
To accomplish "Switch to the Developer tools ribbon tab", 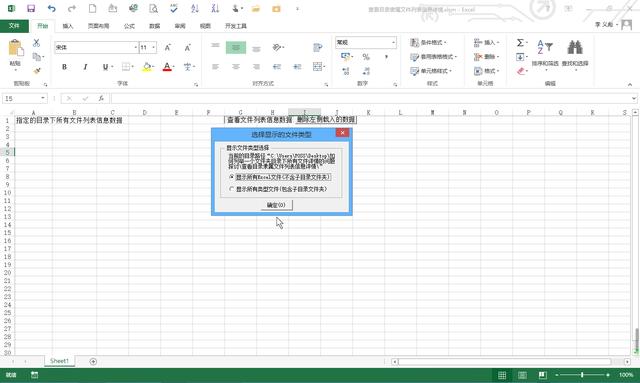I will [236, 26].
